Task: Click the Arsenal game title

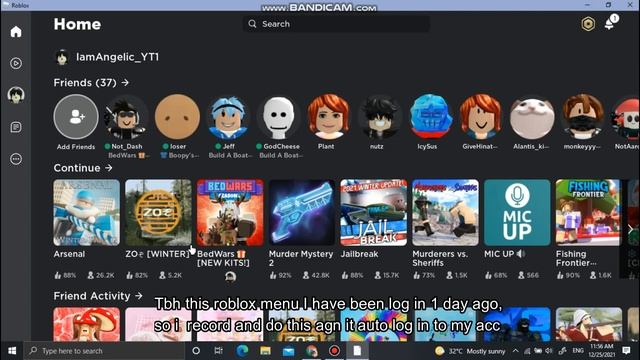Action: point(69,254)
